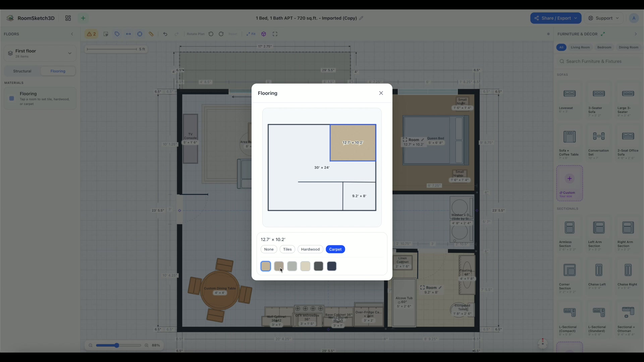Pick the tan carpet swatch
The width and height of the screenshot is (644, 362).
point(266,266)
